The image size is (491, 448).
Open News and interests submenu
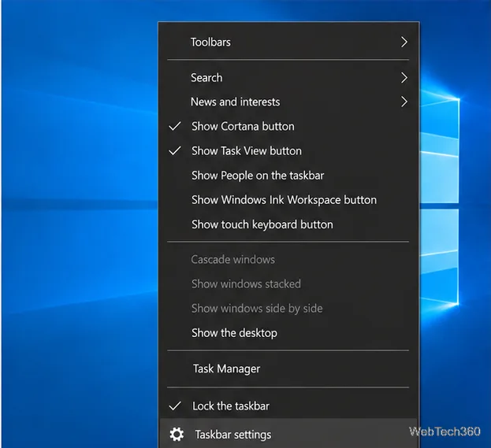pyautogui.click(x=288, y=102)
